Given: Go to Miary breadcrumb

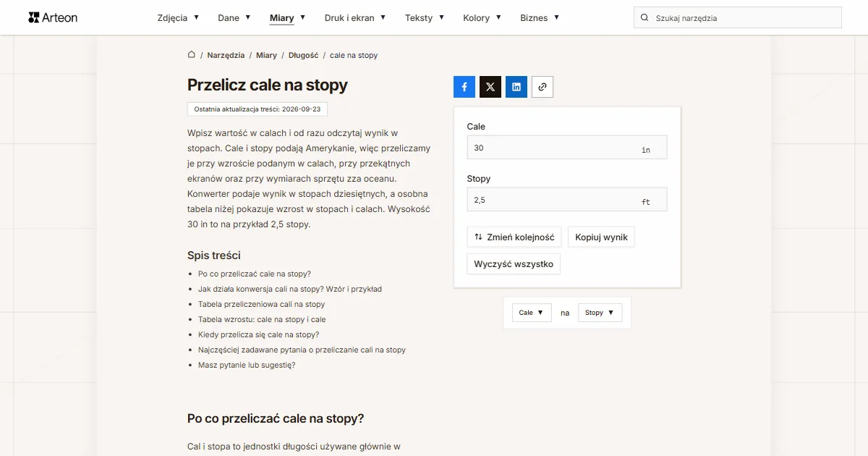Looking at the screenshot, I should tap(266, 55).
